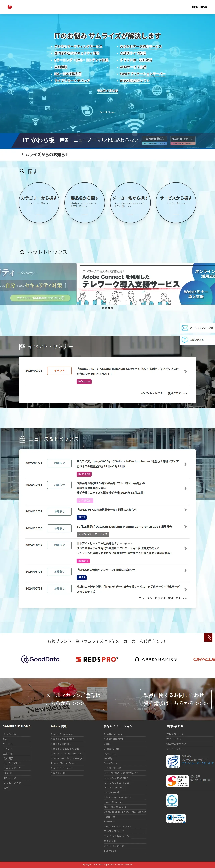Select the fourth carousel dot
Viewport: 215px width, 868px height.
click(112, 308)
